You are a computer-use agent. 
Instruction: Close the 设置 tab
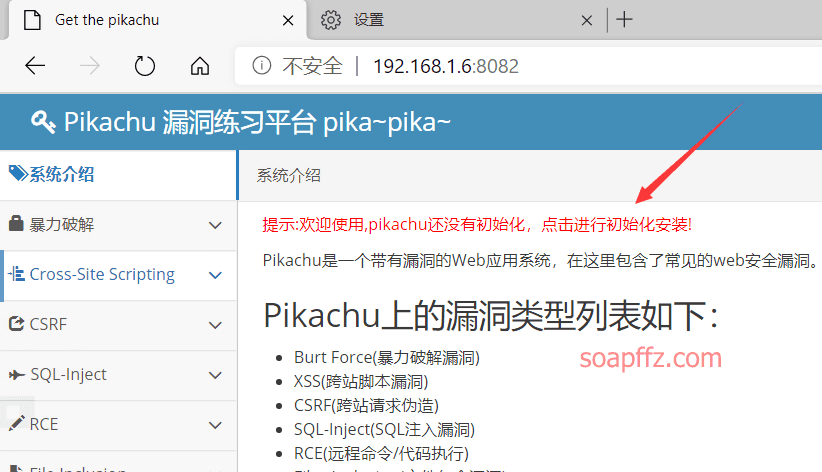pyautogui.click(x=587, y=20)
